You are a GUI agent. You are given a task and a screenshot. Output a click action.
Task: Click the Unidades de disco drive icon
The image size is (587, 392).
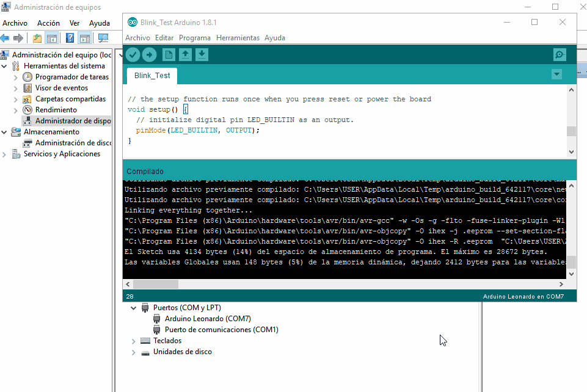pos(145,352)
